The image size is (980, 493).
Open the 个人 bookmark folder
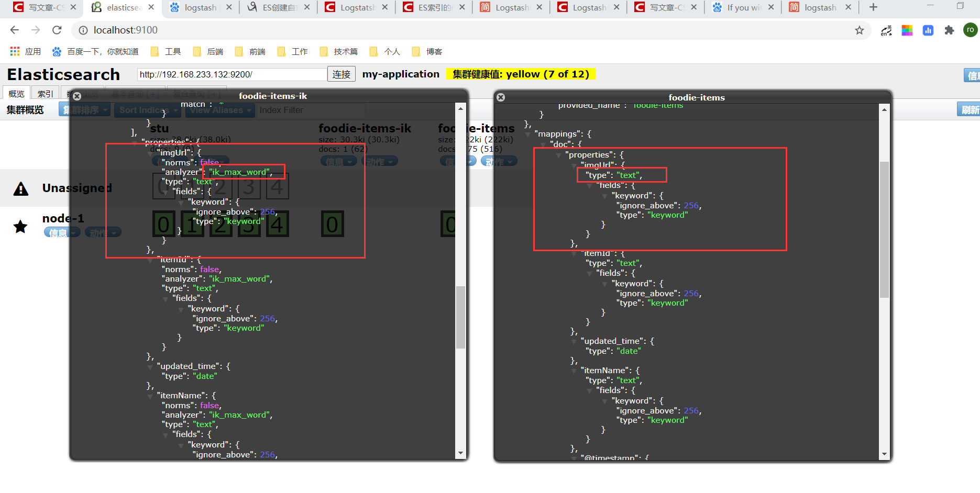(x=385, y=51)
